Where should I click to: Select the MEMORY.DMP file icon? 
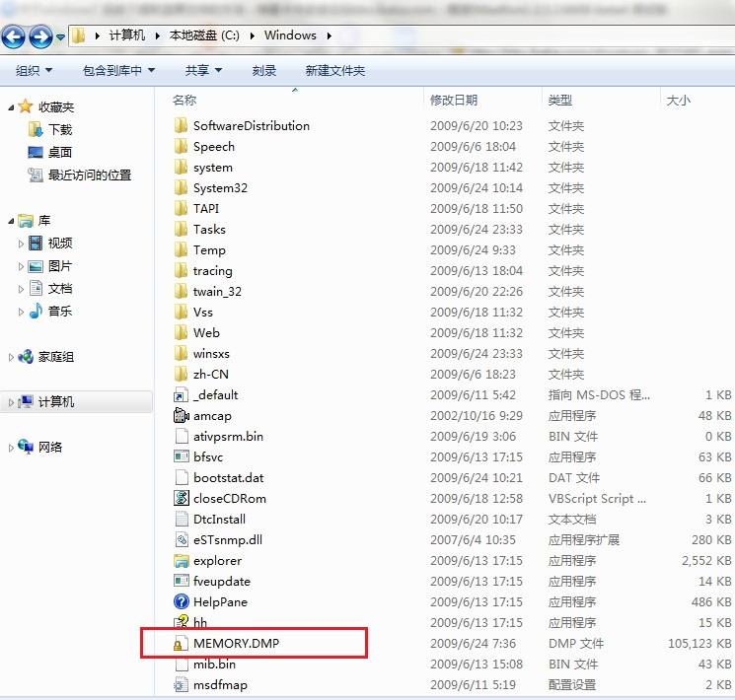coord(179,644)
